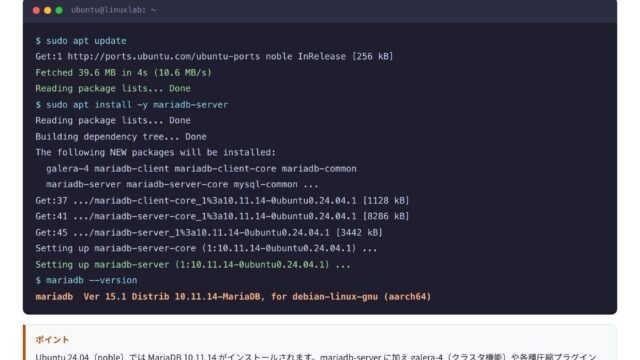Click the red close dot in terminal header
This screenshot has width=640, height=360.
pyautogui.click(x=36, y=10)
